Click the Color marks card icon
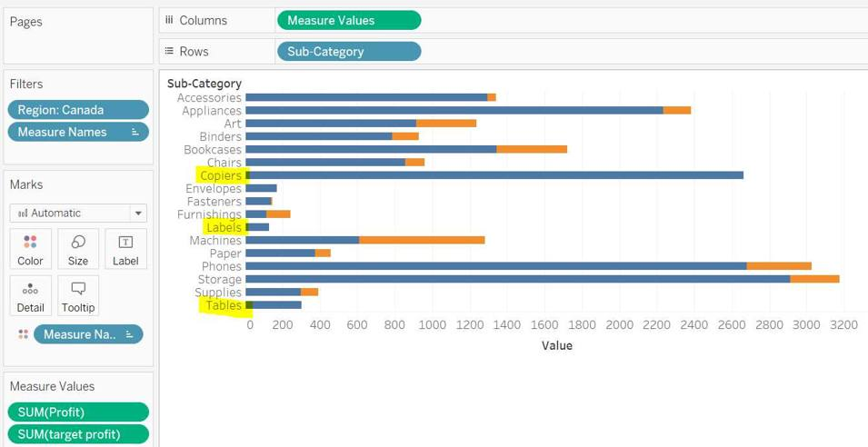868x447 pixels. [x=30, y=243]
